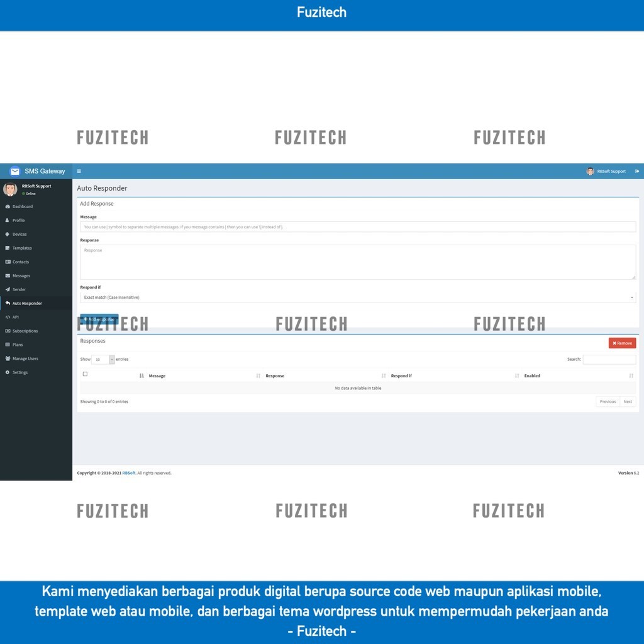644x644 pixels.
Task: Click RBSoft Support name in header
Action: click(611, 171)
